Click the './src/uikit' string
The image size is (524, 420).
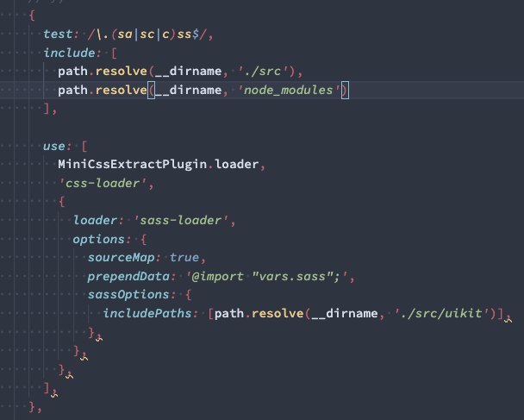pyautogui.click(x=441, y=314)
